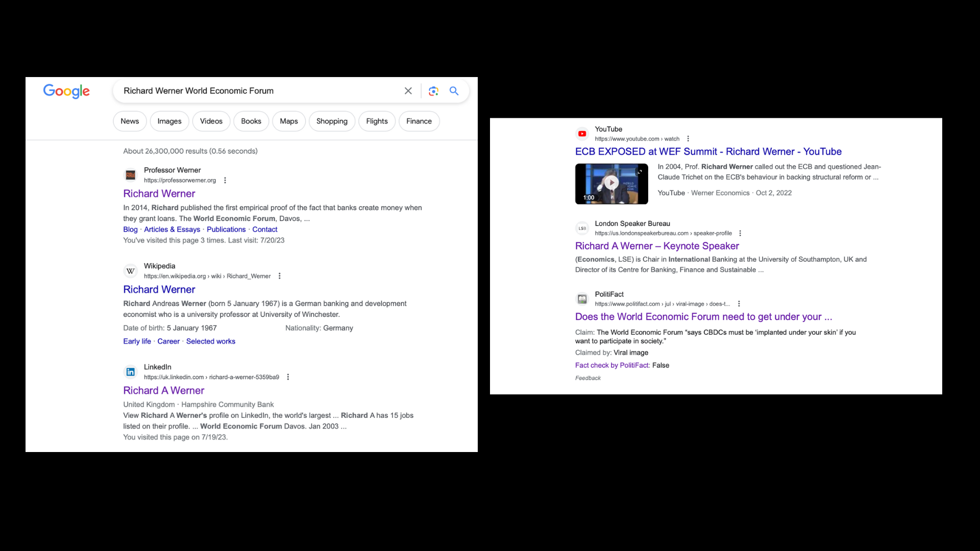
Task: Open more options for Professor Werner result
Action: 225,180
